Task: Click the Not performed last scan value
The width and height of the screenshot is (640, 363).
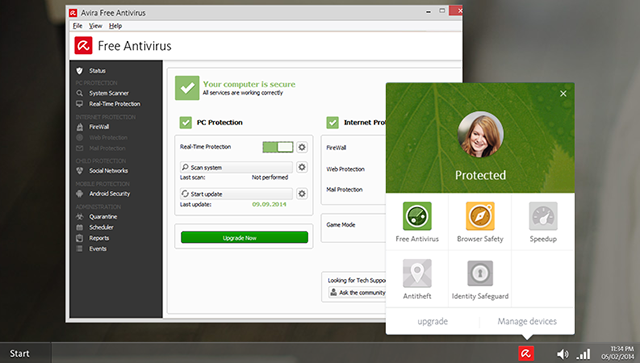Action: coord(270,177)
